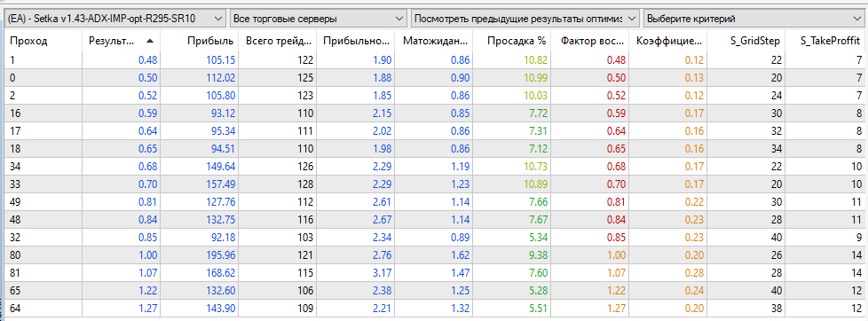Screen dimensions: 868x321
Task: Click total trades value 125
Action: (x=305, y=77)
